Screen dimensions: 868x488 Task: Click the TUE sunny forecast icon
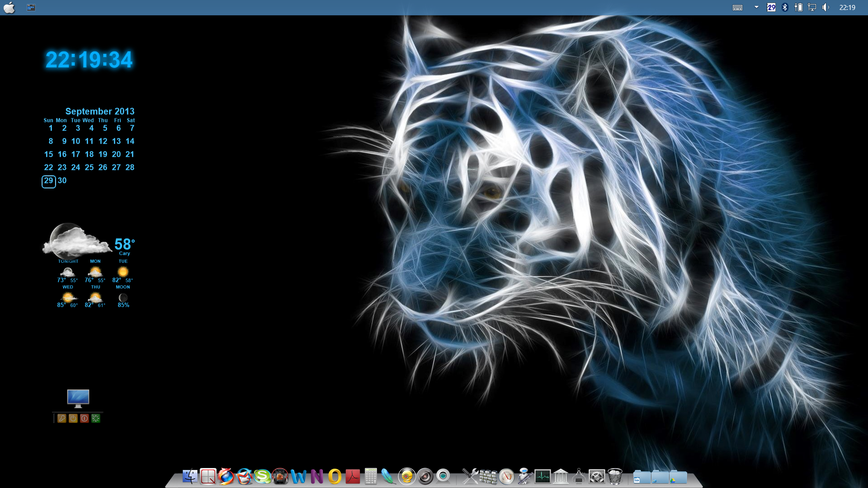click(123, 272)
